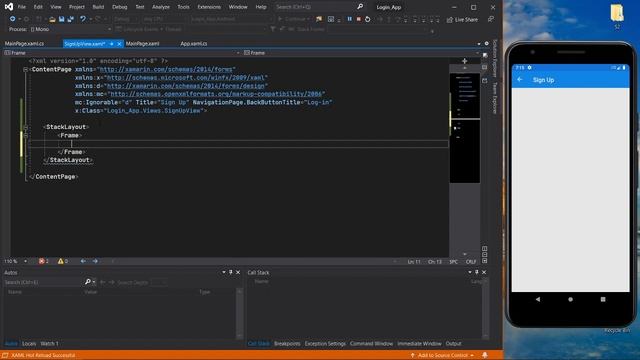
Task: Open the Analyze menu
Action: click(161, 7)
